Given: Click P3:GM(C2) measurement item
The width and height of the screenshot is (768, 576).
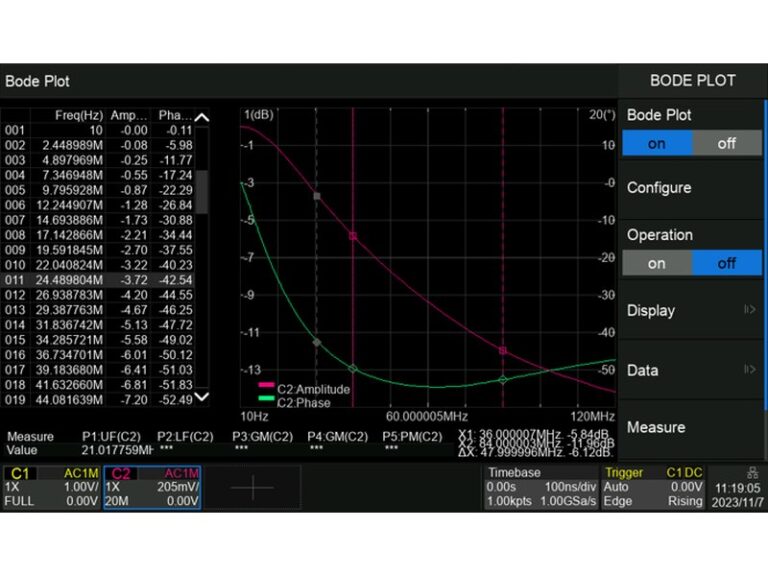Looking at the screenshot, I should coord(263,436).
